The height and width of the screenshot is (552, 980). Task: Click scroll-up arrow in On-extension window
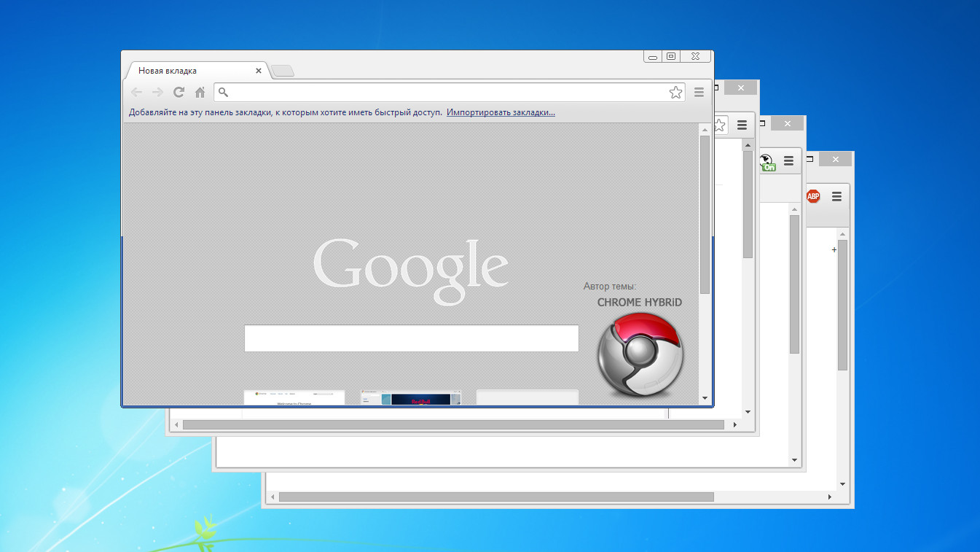pyautogui.click(x=794, y=209)
